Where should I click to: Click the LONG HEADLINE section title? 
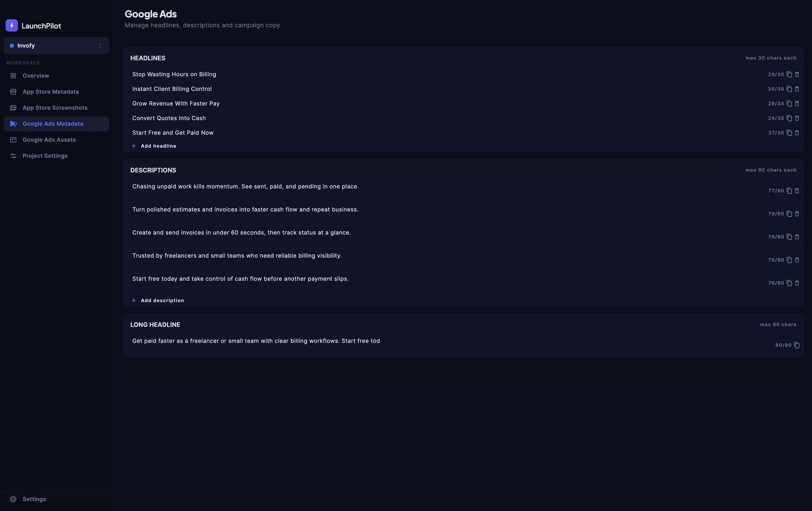pos(155,325)
